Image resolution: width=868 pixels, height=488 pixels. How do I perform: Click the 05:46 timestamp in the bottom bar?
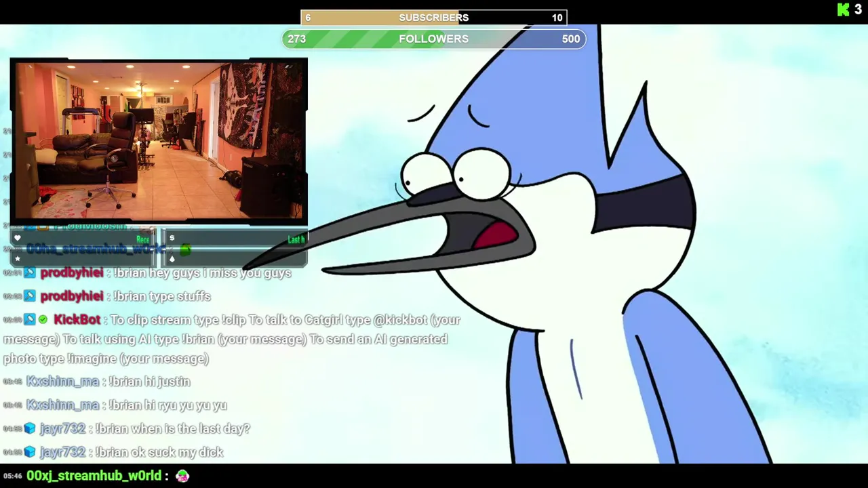[x=12, y=476]
